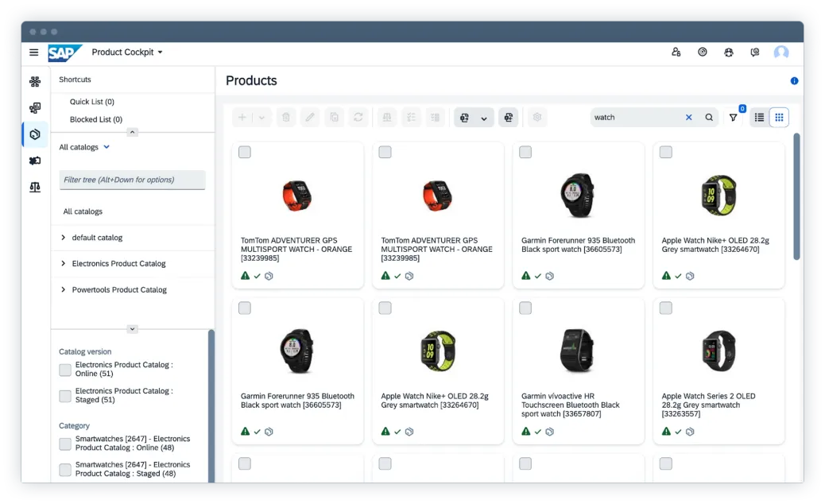Click the Clone copy toolbar icon

pyautogui.click(x=334, y=118)
